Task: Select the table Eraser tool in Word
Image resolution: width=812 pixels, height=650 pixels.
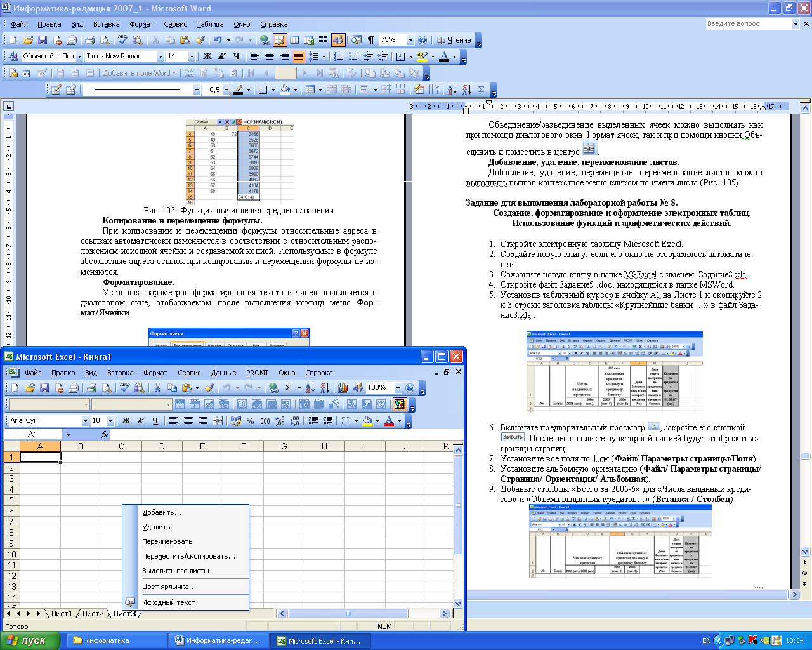Action: pyautogui.click(x=71, y=90)
